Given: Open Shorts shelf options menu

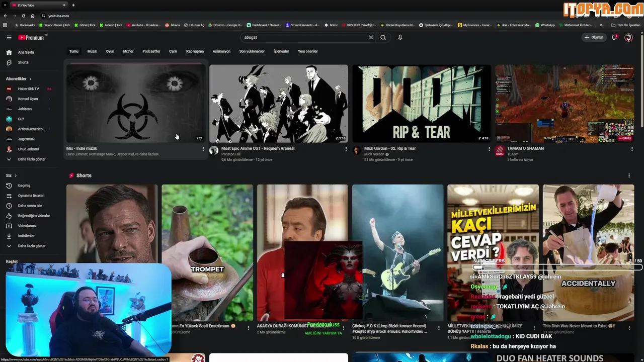Looking at the screenshot, I should [629, 175].
